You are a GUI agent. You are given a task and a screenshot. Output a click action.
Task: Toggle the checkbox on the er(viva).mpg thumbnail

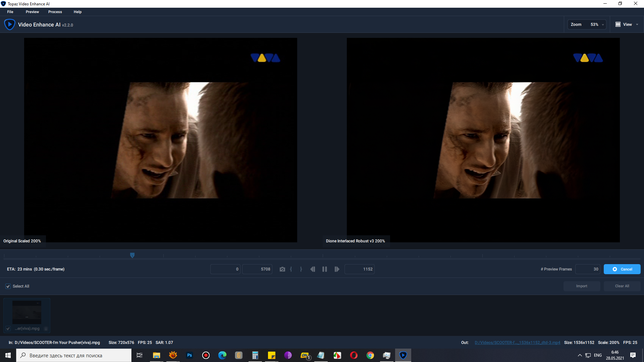click(8, 329)
